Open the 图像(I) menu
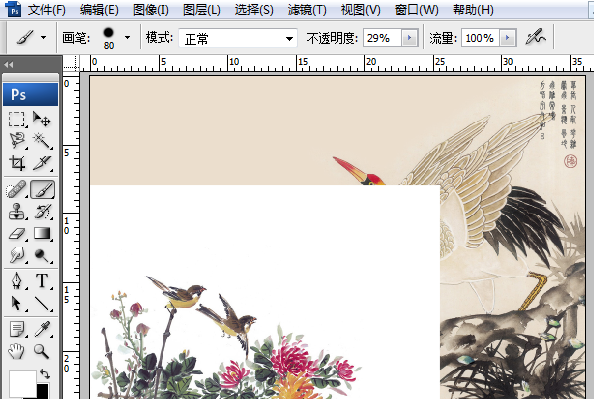Screen dimensions: 594x399 pos(150,9)
